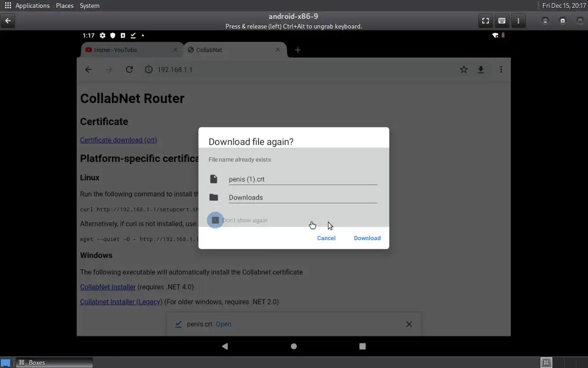Select the Boxes taskbar entry
Screen dimensions: 588x368
coord(55,362)
